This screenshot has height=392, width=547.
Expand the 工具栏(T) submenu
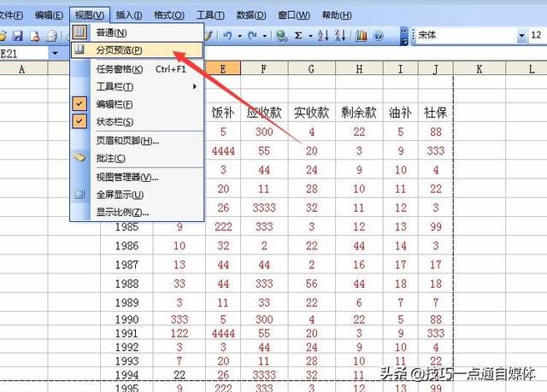(195, 86)
